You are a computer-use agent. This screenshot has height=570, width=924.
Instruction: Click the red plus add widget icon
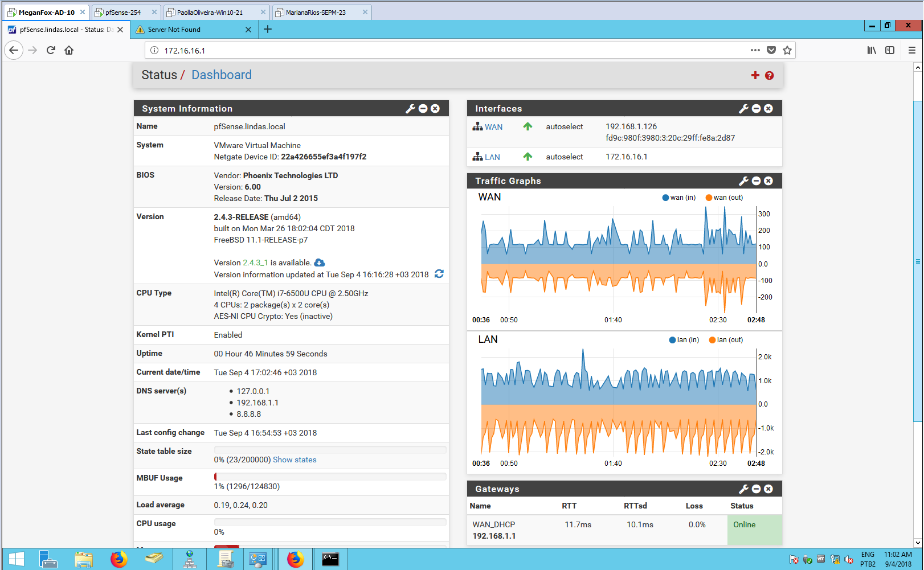[x=755, y=75]
